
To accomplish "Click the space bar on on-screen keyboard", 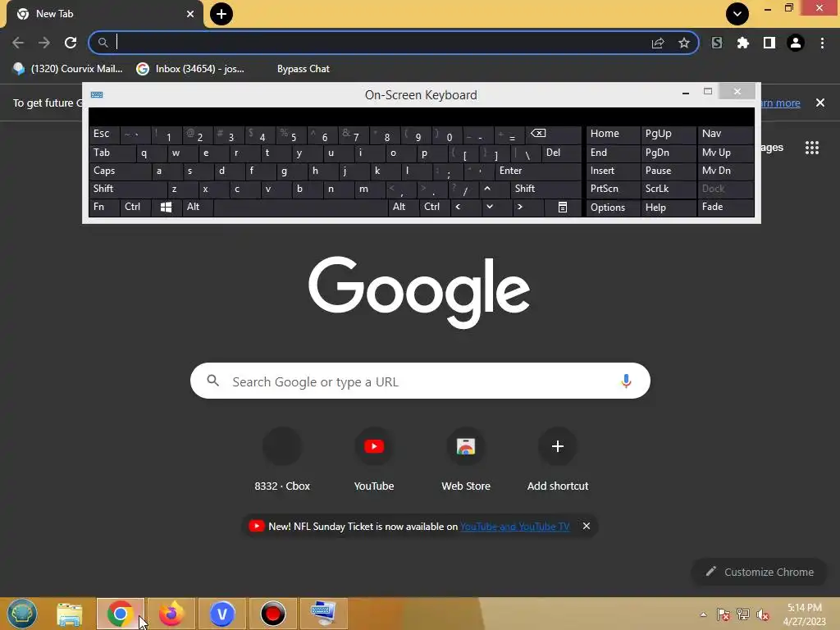I will 300,208.
